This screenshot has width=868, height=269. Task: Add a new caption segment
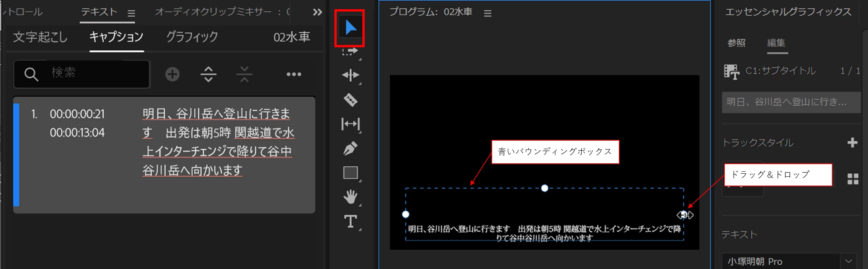coord(172,74)
